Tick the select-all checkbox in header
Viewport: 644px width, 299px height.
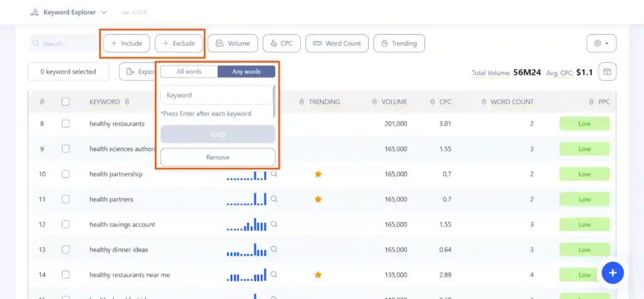[65, 101]
